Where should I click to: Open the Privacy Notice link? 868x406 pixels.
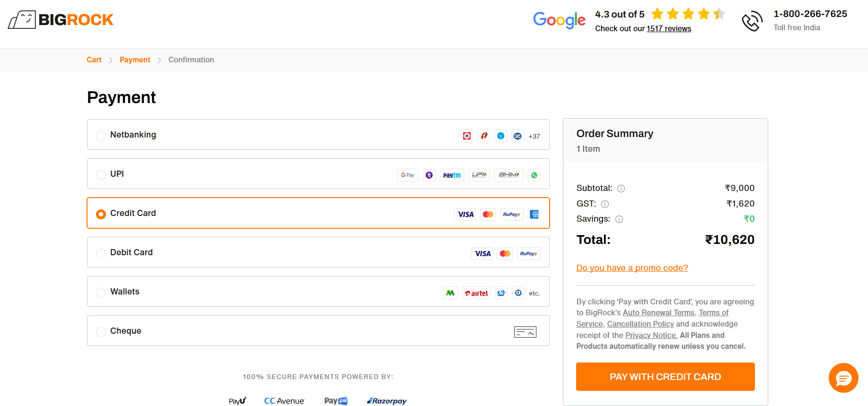point(651,336)
